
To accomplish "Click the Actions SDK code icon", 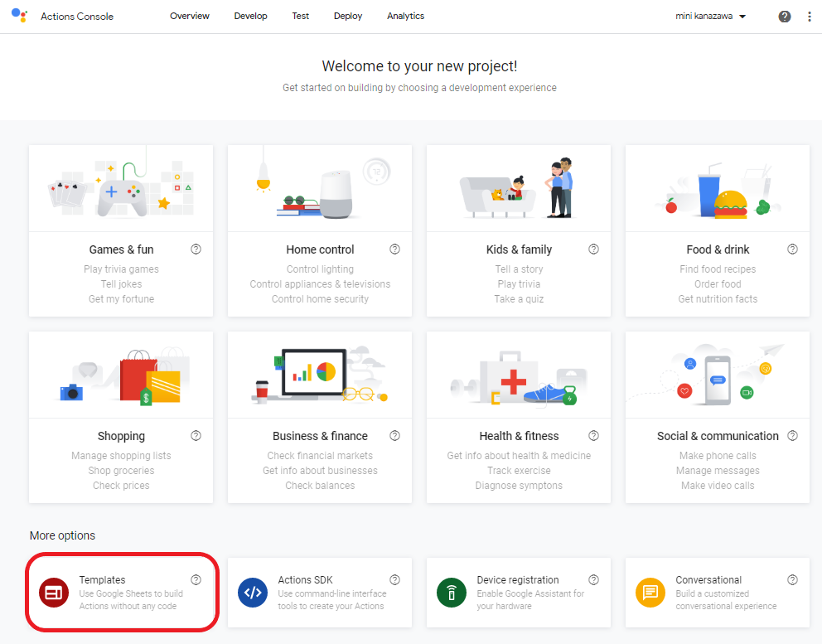I will pyautogui.click(x=253, y=593).
